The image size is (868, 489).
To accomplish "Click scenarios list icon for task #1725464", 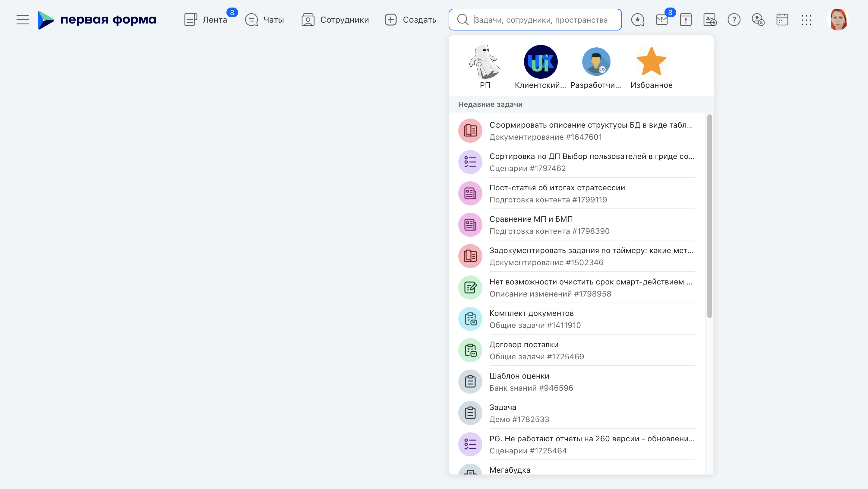I will (x=470, y=444).
